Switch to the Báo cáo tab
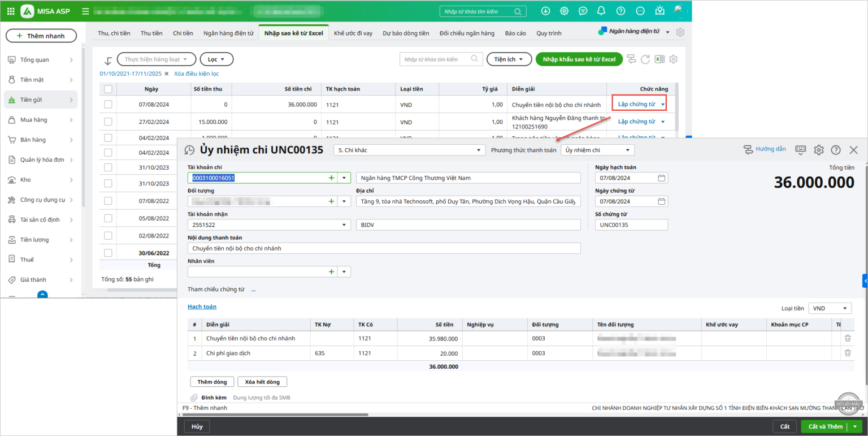Viewport: 868px width, 436px height. click(515, 33)
